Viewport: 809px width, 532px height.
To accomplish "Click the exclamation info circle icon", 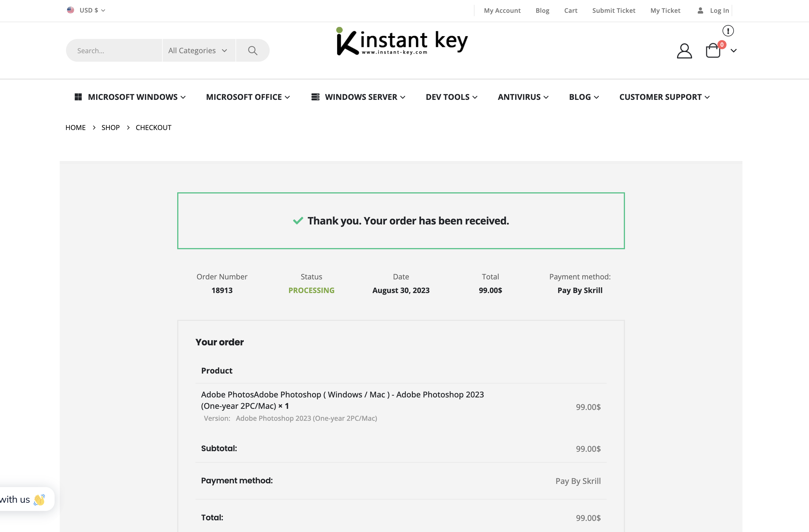I will 728,31.
